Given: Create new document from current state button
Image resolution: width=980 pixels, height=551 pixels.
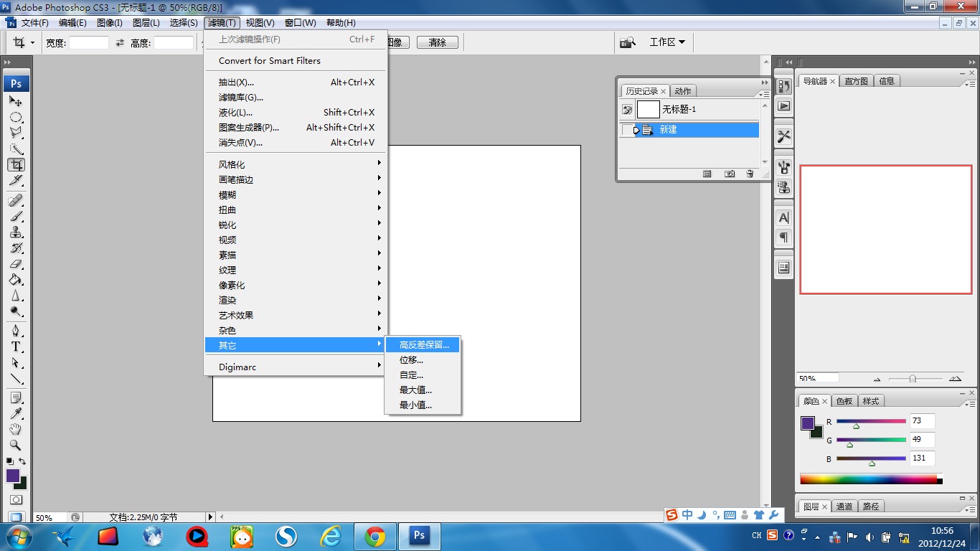Looking at the screenshot, I should tap(707, 174).
